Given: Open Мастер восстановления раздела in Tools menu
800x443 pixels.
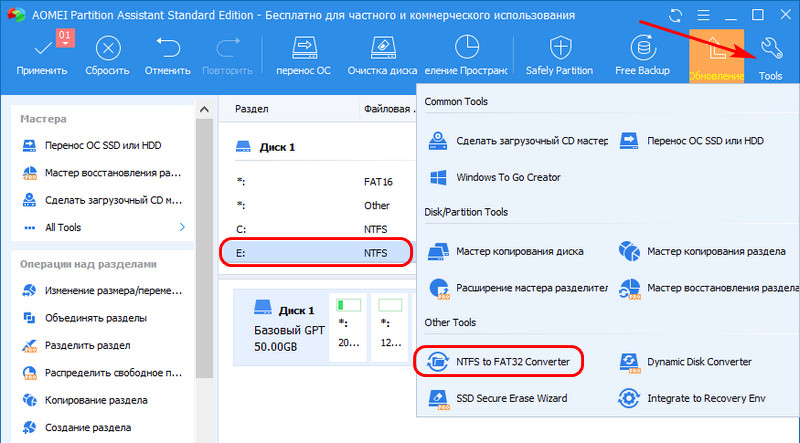Looking at the screenshot, I should pyautogui.click(x=709, y=288).
